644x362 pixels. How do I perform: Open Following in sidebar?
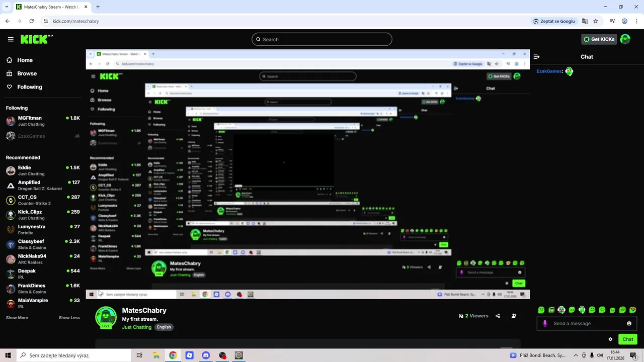click(24, 87)
